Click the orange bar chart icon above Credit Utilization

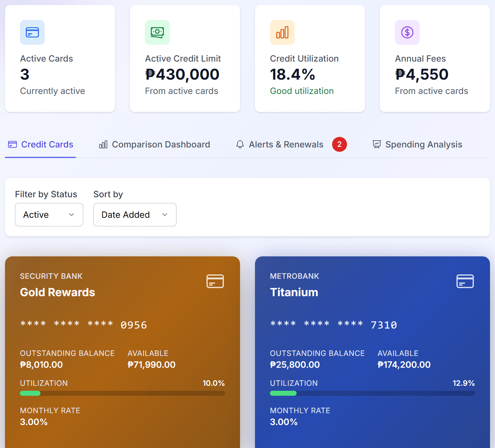[282, 32]
